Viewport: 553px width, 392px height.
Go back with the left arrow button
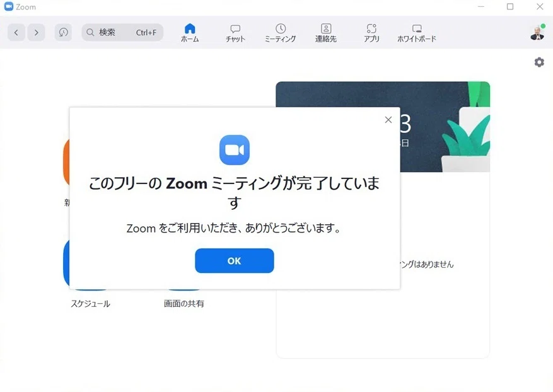click(x=16, y=32)
